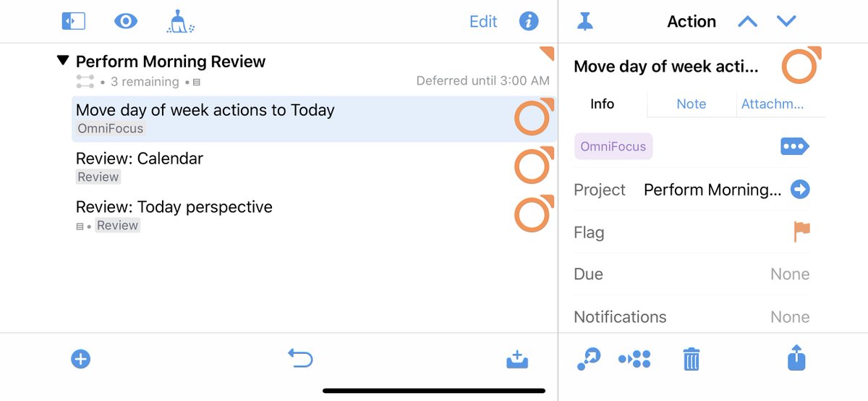Switch to the Attachments tab
The image size is (868, 401).
(x=772, y=104)
